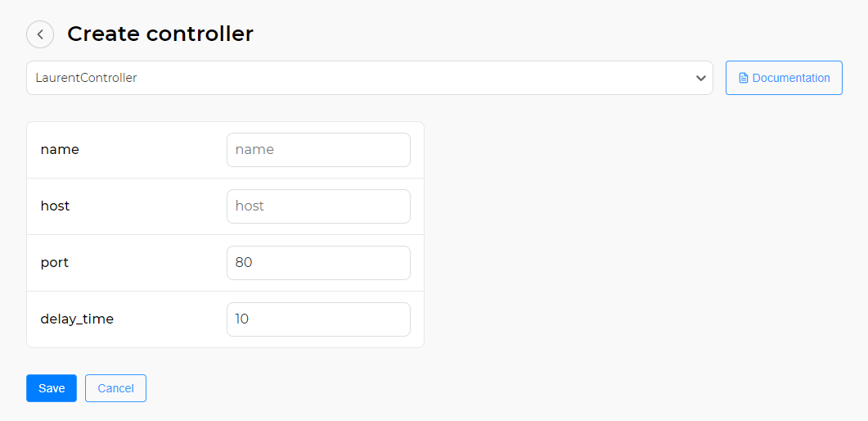868x421 pixels.
Task: Place cursor right after 10 in delay_time field
Action: [x=251, y=319]
